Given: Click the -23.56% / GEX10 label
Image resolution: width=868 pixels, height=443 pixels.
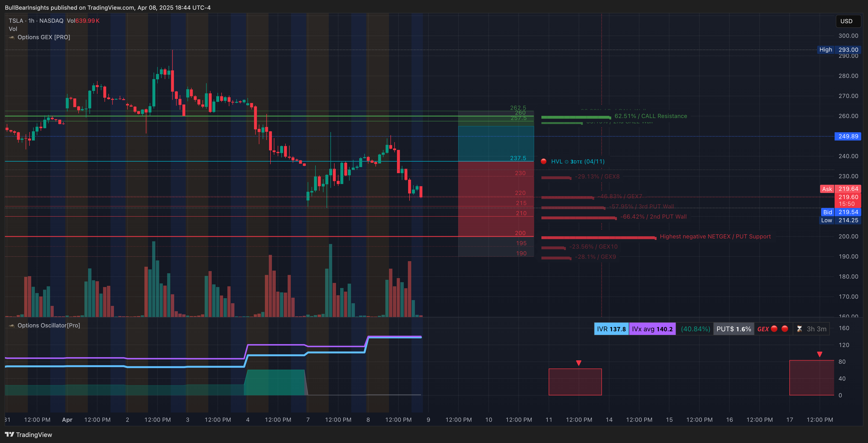Looking at the screenshot, I should [593, 247].
